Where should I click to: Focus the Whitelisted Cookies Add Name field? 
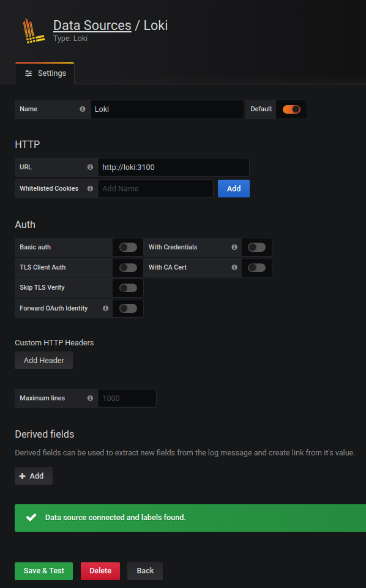pyautogui.click(x=155, y=189)
